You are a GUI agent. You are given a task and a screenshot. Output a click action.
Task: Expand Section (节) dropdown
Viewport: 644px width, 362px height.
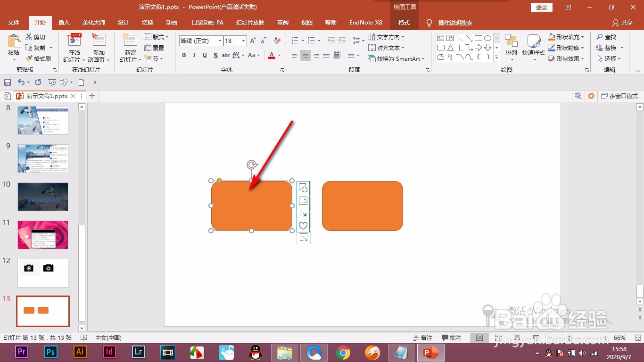pos(154,58)
